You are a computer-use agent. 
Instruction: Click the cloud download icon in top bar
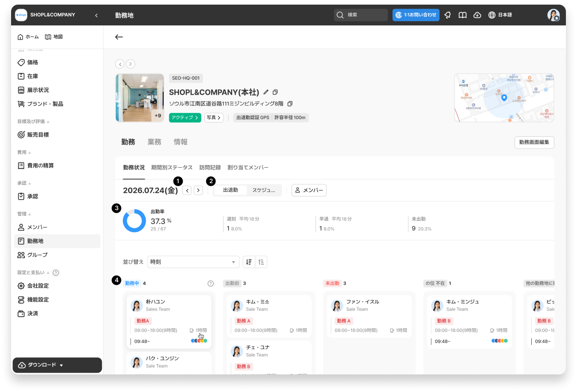coord(478,15)
